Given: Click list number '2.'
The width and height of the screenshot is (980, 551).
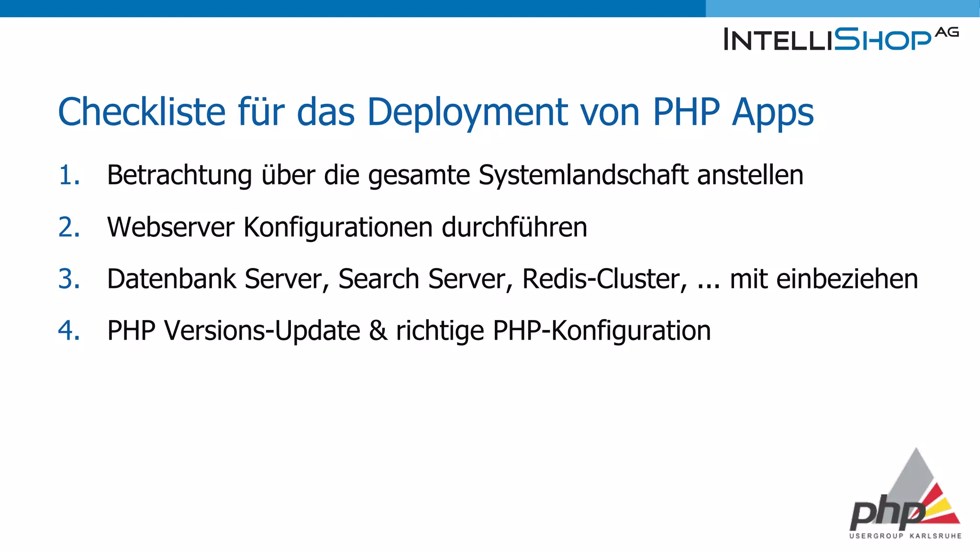Looking at the screenshot, I should (x=69, y=227).
